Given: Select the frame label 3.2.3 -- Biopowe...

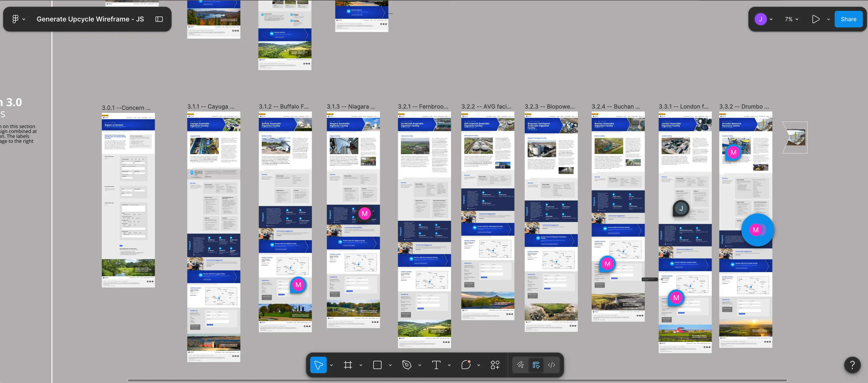Looking at the screenshot, I should [550, 106].
